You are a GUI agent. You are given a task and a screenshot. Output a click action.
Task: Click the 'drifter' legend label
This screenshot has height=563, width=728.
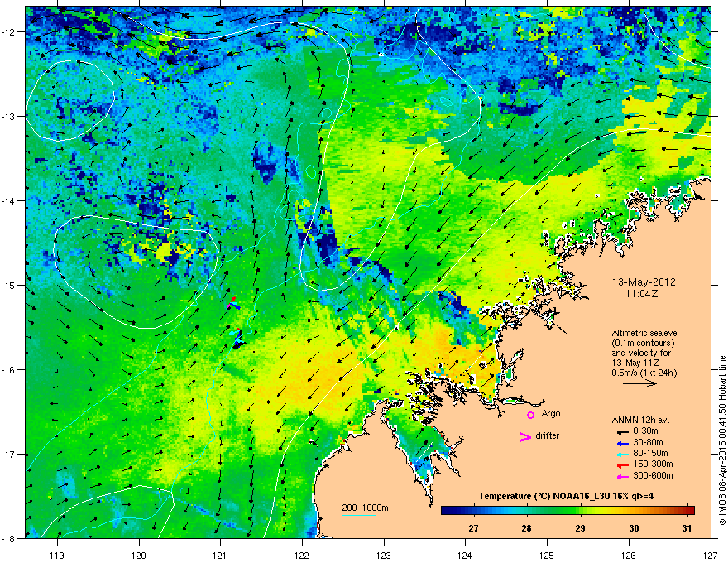click(548, 435)
